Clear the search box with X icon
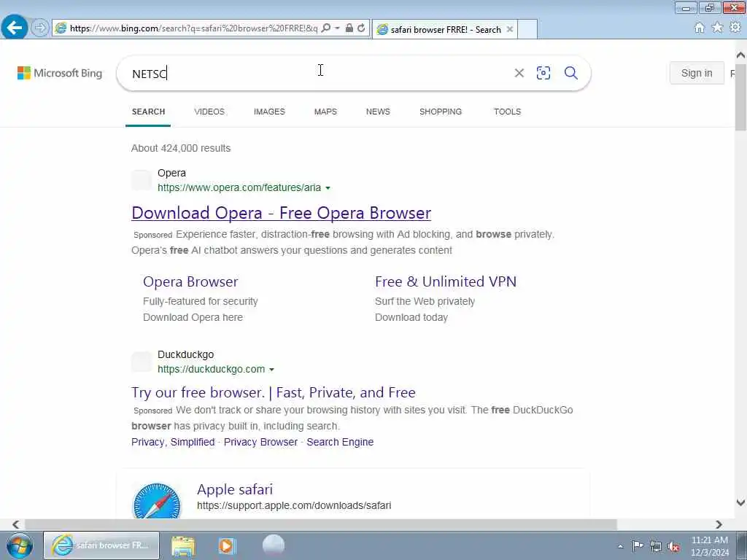This screenshot has width=747, height=560. [519, 73]
